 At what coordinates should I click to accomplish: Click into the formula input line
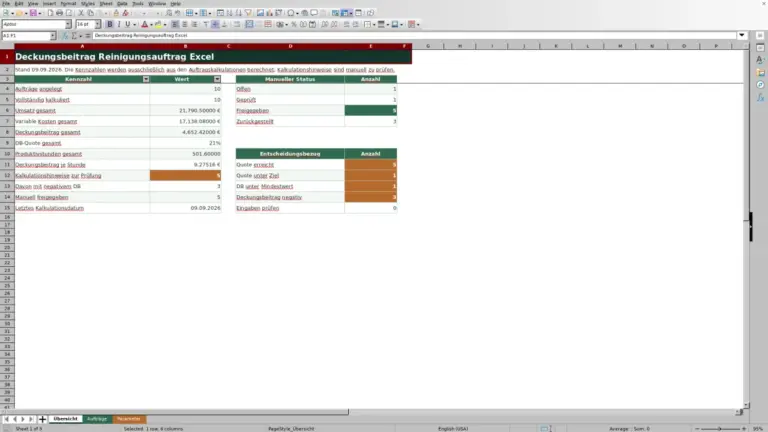point(414,35)
